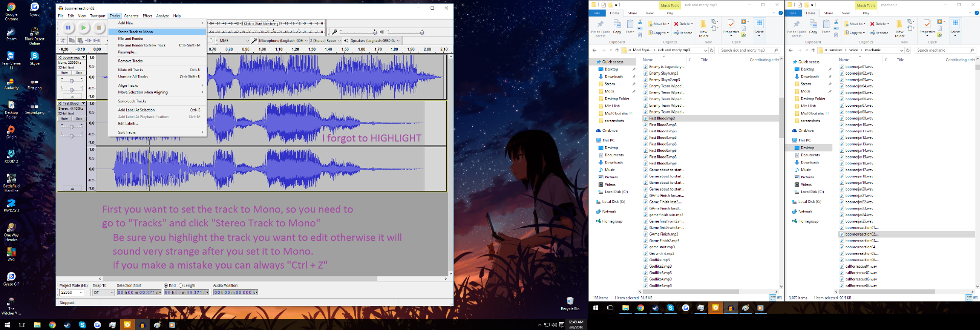Start playback with the green Play button
Viewport: 980px width, 330px height.
point(83,28)
